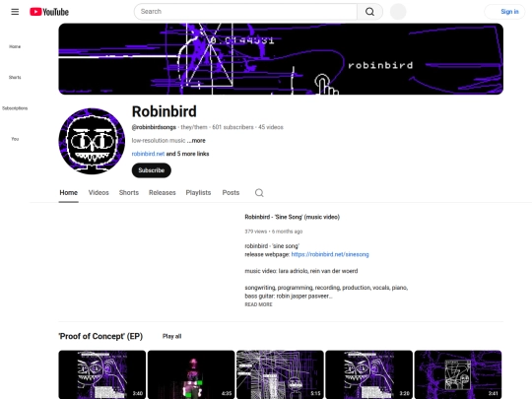Open the robinbird.net/sinesong release link
Viewport: 532px width, 399px height.
(x=330, y=254)
